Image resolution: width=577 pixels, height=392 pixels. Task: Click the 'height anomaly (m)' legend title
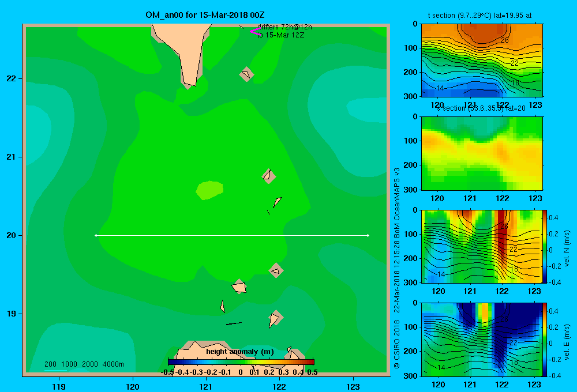240,352
